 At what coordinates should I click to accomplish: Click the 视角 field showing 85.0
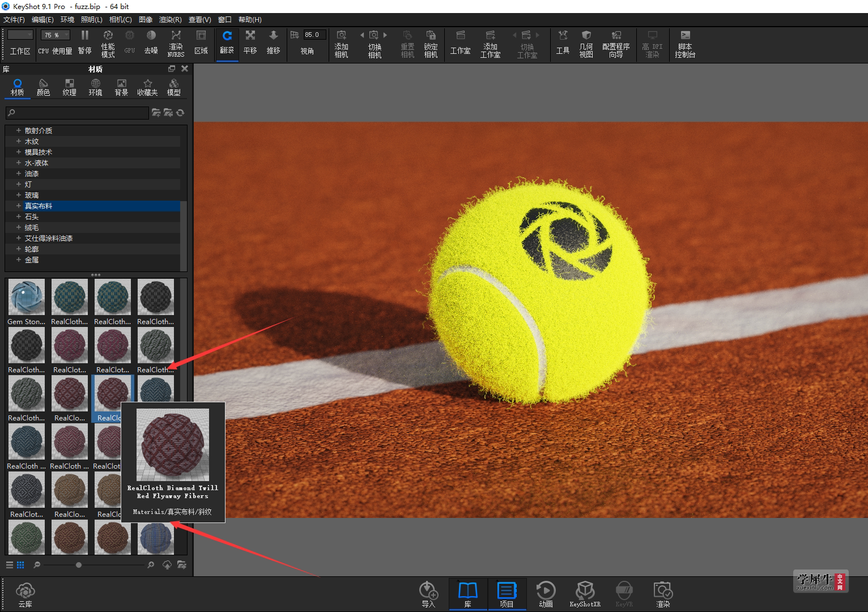pos(314,35)
